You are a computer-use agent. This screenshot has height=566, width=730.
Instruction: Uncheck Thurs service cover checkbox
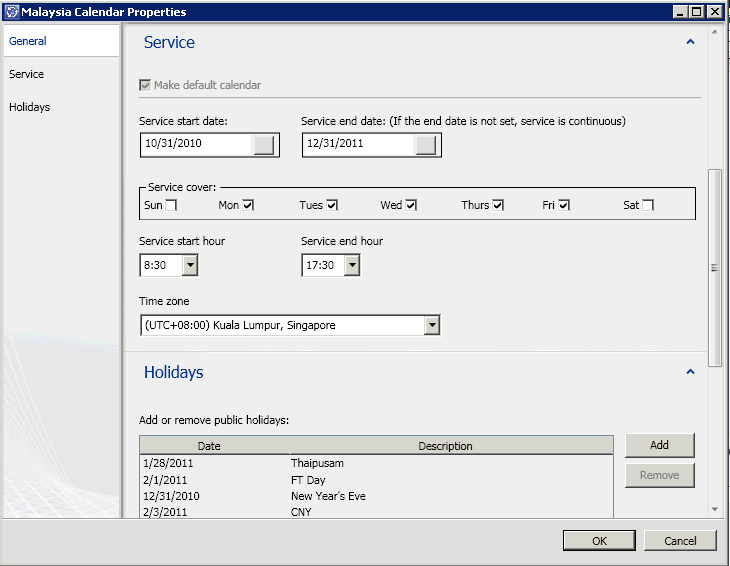[498, 205]
